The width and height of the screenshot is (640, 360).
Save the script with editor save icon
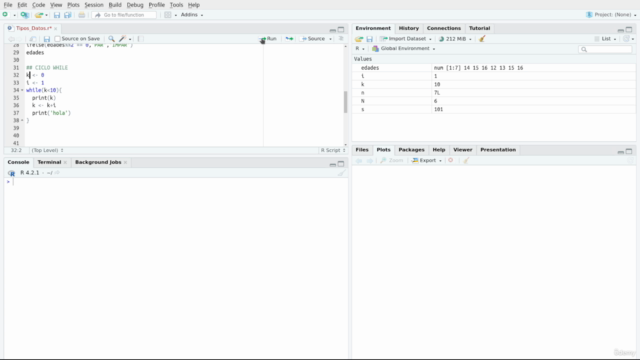point(47,39)
